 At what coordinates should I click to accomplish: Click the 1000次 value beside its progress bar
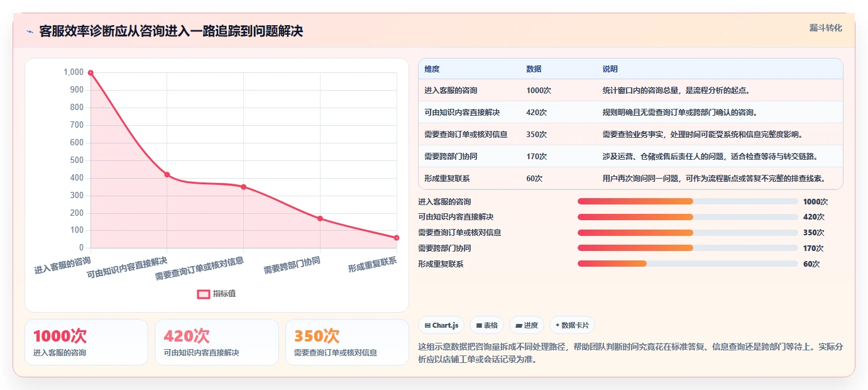(815, 202)
